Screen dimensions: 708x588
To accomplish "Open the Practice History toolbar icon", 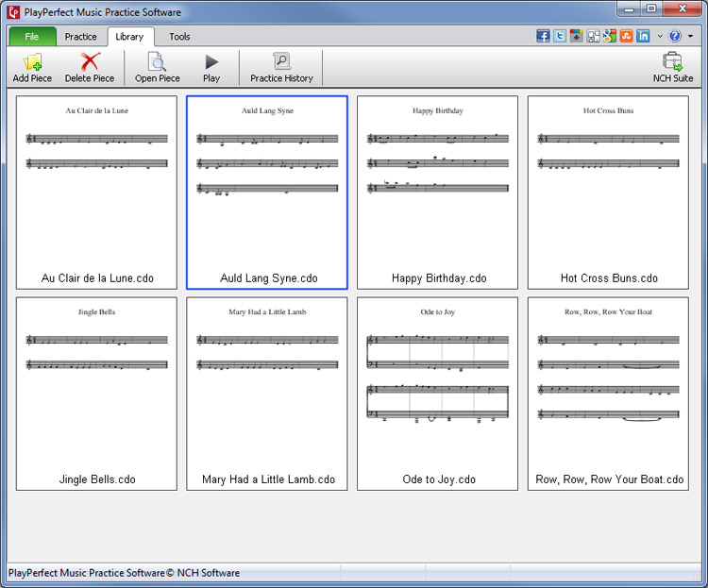I will point(281,61).
